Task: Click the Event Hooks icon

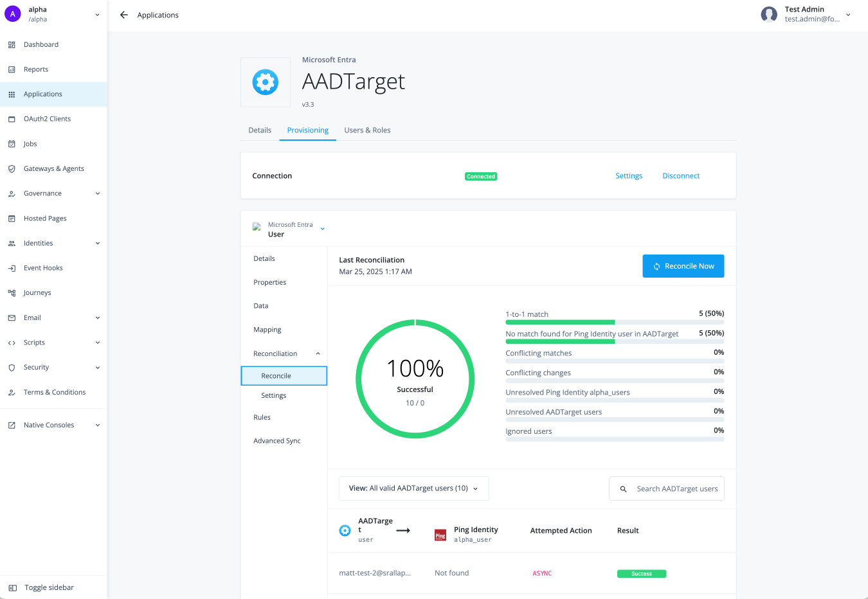Action: [12, 268]
